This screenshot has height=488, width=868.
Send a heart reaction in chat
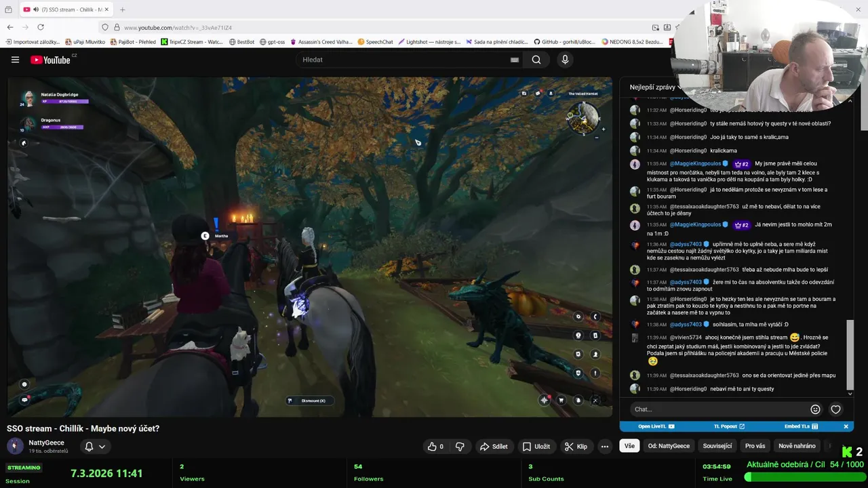pos(835,409)
